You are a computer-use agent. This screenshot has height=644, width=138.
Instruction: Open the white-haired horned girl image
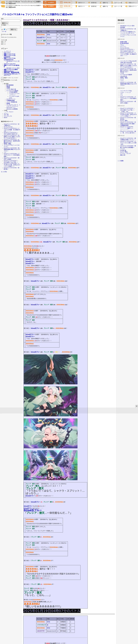pos(51,401)
